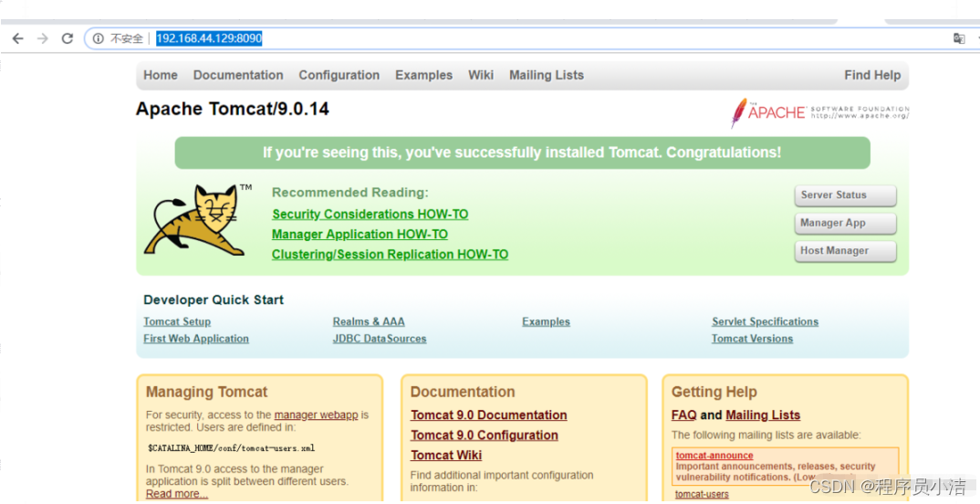
Task: Click the manager webapp link
Action: click(317, 415)
